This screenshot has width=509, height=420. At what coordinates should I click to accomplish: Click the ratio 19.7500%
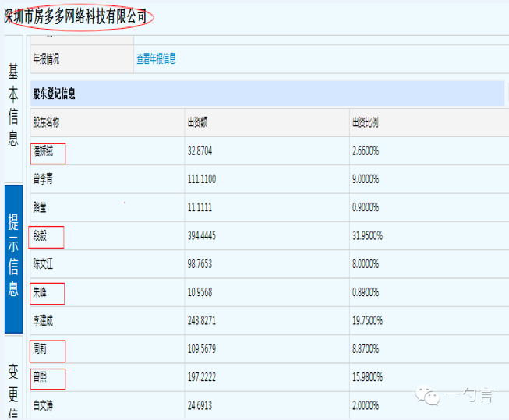point(367,321)
